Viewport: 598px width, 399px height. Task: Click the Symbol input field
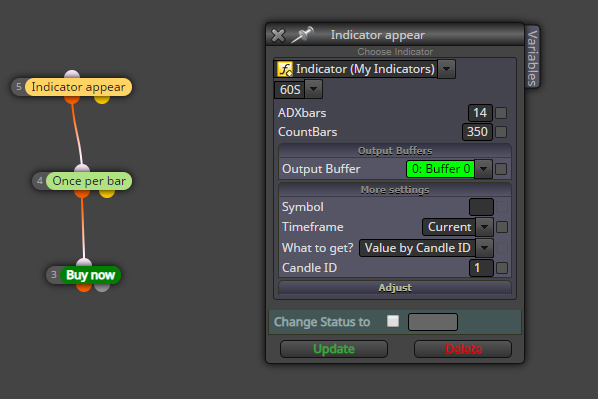click(x=481, y=207)
